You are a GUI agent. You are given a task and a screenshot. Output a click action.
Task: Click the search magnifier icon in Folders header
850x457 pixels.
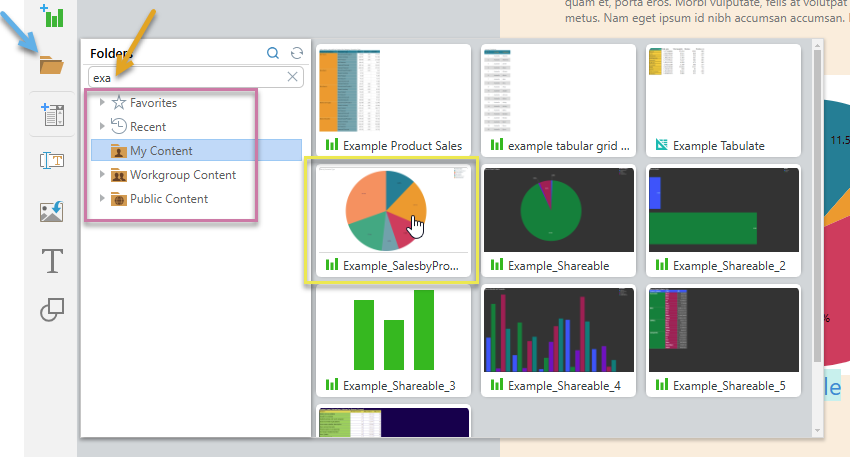click(x=273, y=54)
